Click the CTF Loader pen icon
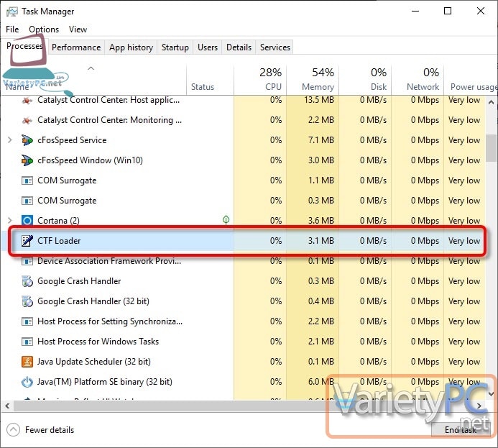 coord(27,241)
